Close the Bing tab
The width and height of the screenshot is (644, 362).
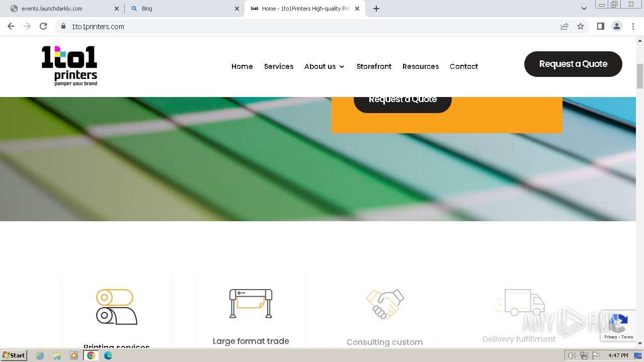[237, 9]
